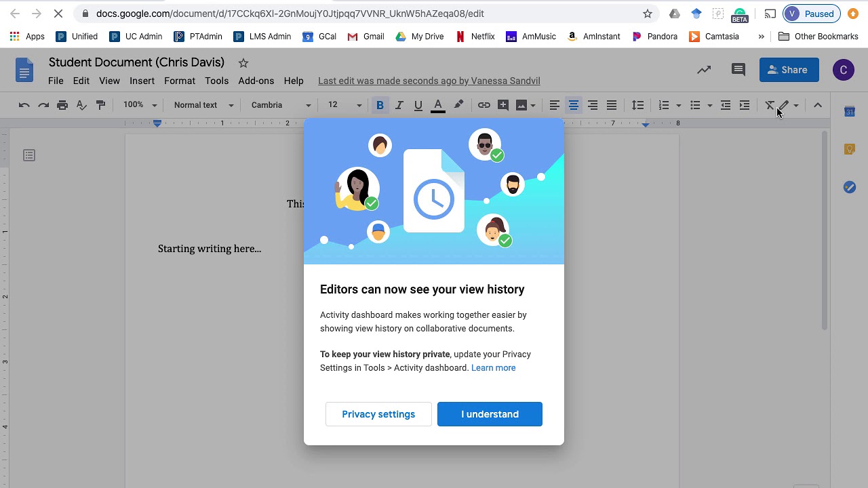Open the Normal text styles dropdown
Viewport: 868px width, 488px height.
(x=203, y=105)
